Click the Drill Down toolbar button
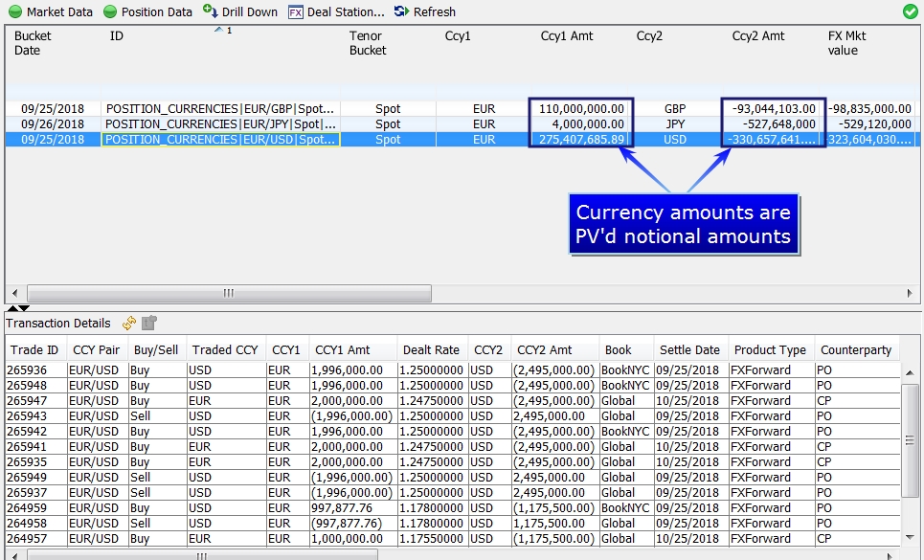 pos(239,11)
